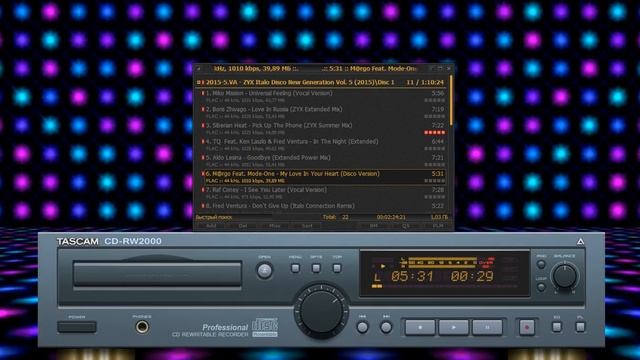Click the arrow button at the playlist window's top-left
This screenshot has height=360, width=640.
point(198,69)
